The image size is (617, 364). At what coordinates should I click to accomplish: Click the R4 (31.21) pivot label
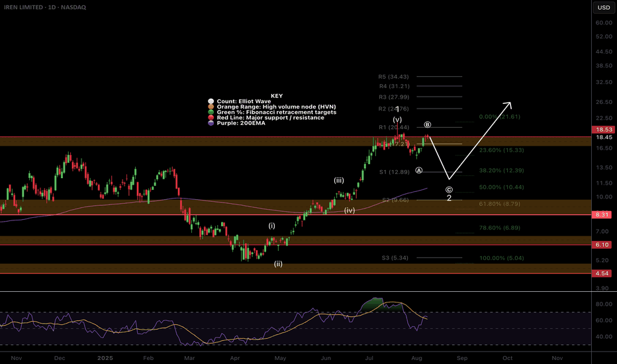tap(395, 86)
